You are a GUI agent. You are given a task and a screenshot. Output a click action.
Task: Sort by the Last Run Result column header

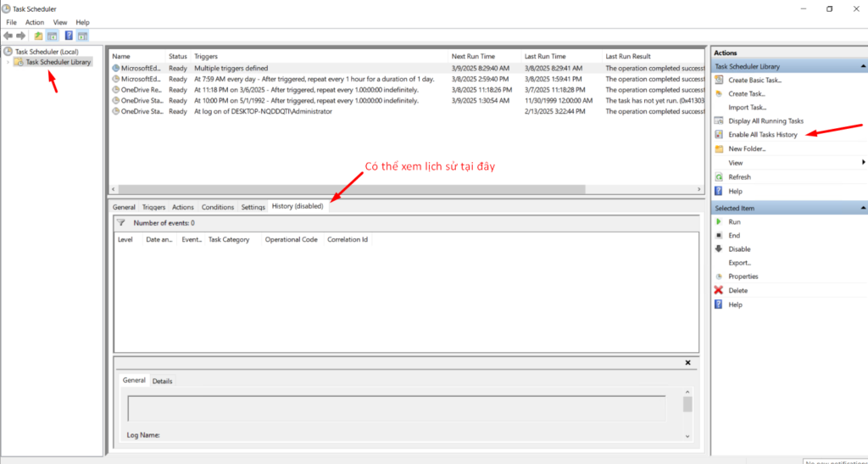654,57
